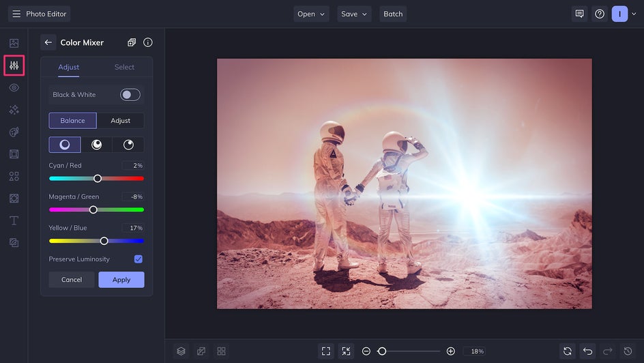Viewport: 644px width, 363px height.
Task: Show Color Mixer info icon
Action: click(x=148, y=42)
